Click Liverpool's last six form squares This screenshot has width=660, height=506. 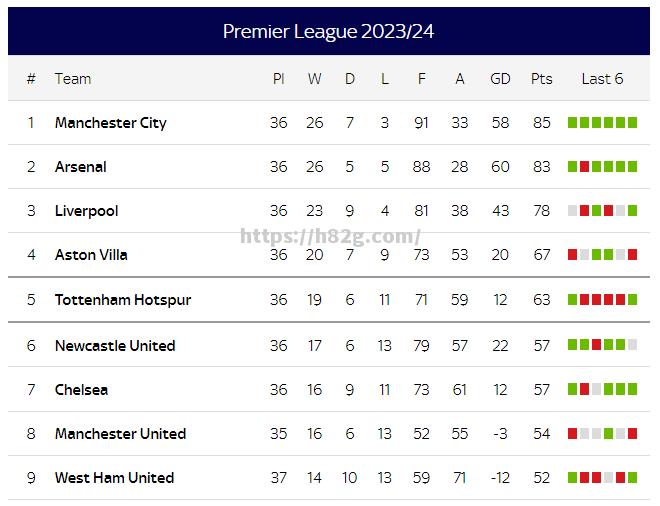tap(602, 211)
